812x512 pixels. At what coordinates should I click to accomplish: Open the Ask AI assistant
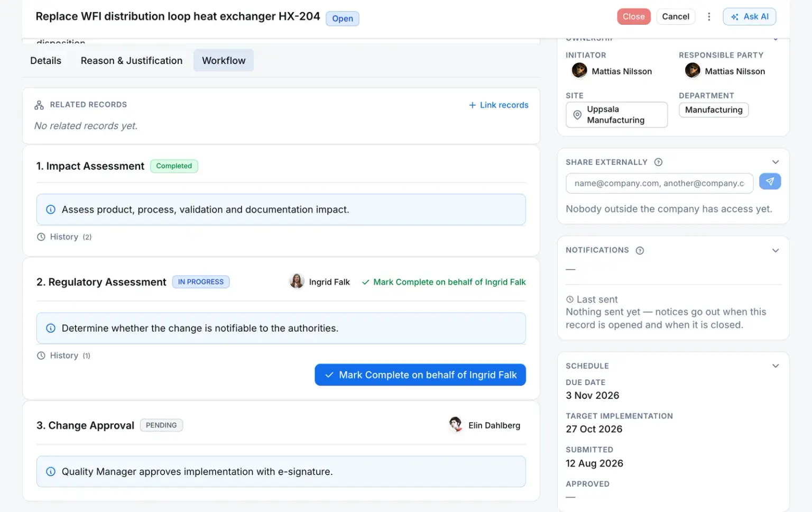750,17
